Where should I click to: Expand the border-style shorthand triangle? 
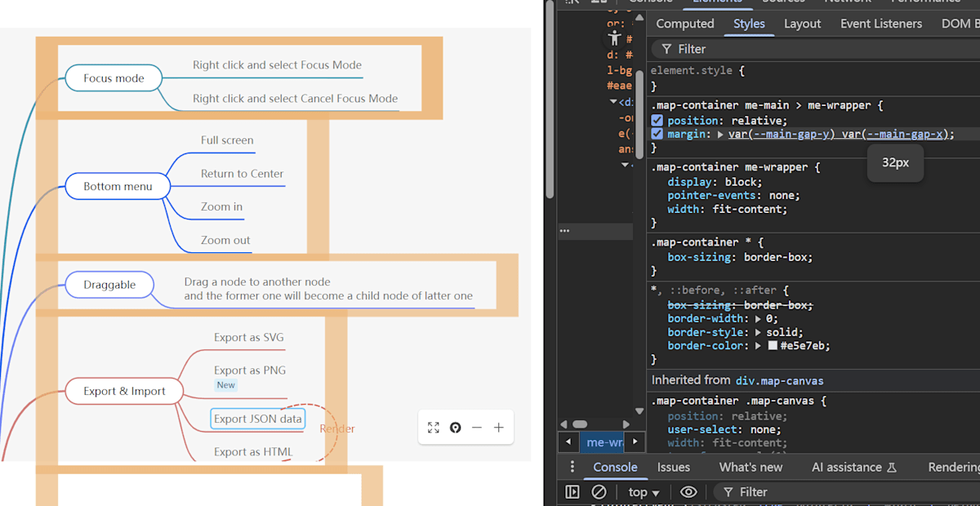(758, 332)
